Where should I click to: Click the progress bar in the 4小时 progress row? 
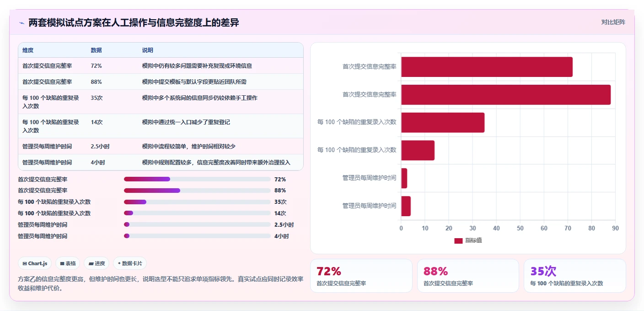197,236
